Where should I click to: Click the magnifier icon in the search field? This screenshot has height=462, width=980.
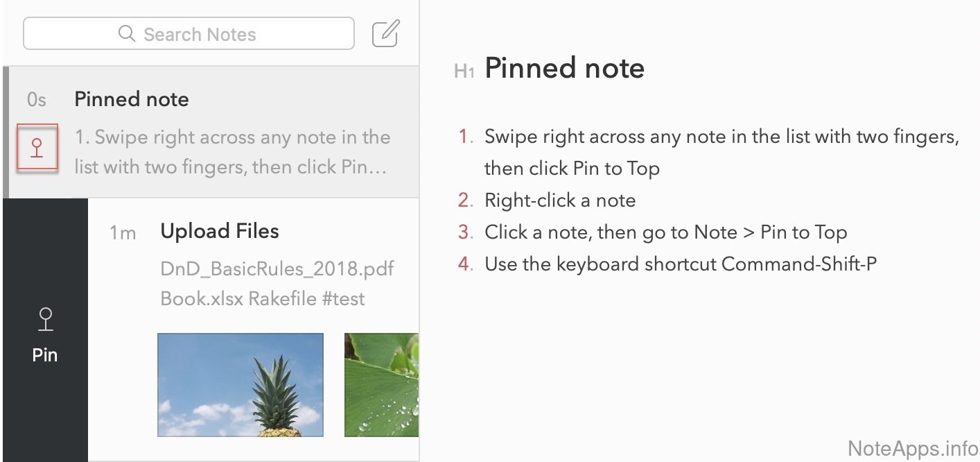[x=126, y=34]
